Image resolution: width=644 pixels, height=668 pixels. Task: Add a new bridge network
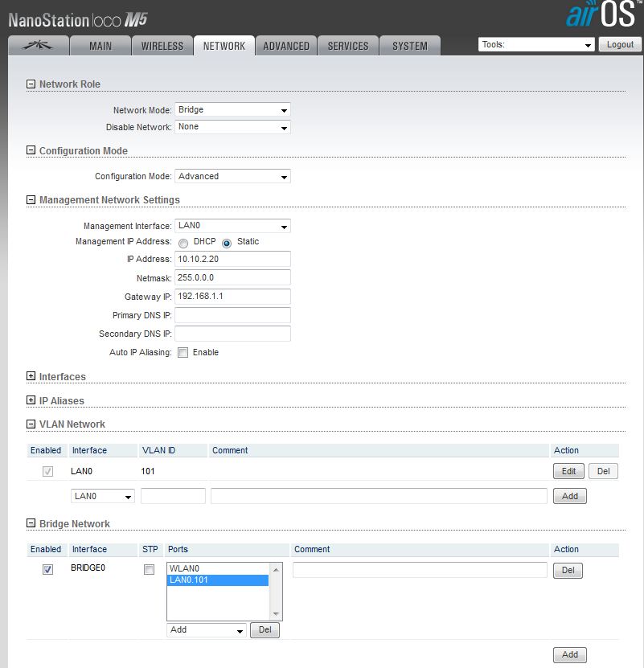click(x=570, y=654)
